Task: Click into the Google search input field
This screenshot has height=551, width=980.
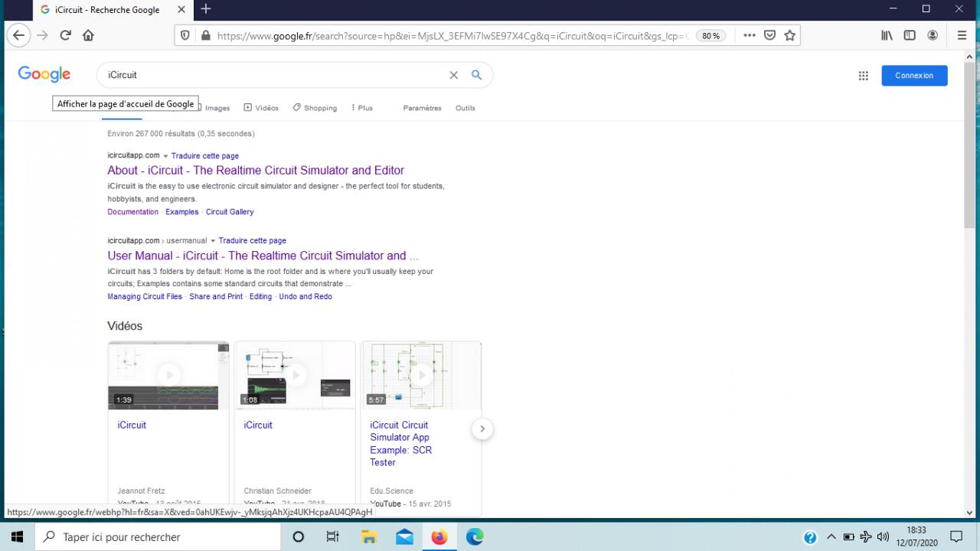Action: pos(276,75)
